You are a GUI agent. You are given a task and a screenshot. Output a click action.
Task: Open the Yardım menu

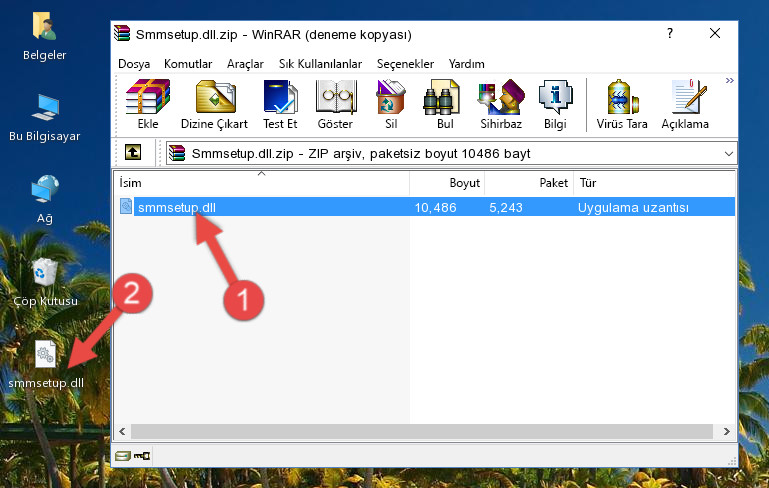point(466,64)
